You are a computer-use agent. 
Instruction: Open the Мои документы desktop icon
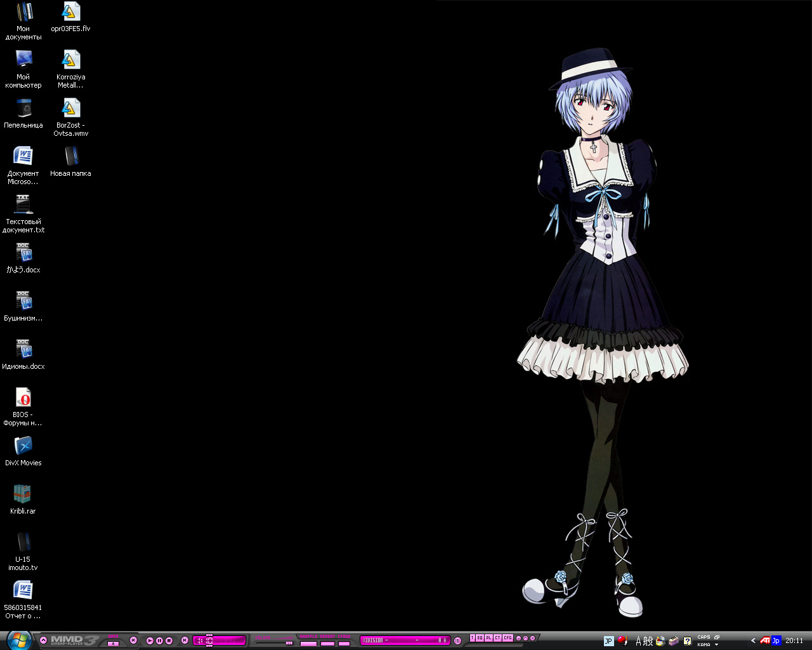pyautogui.click(x=23, y=22)
